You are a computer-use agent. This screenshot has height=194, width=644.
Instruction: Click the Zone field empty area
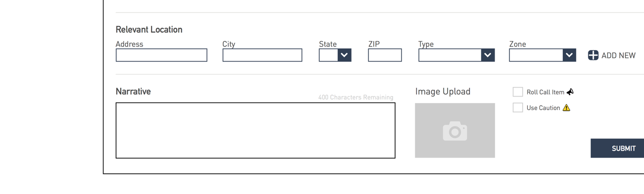(x=536, y=55)
